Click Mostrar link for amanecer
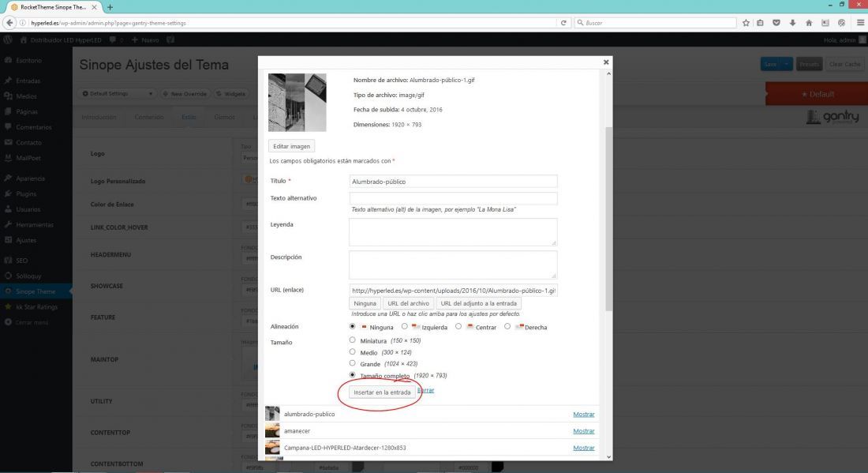The height and width of the screenshot is (473, 868). (583, 431)
